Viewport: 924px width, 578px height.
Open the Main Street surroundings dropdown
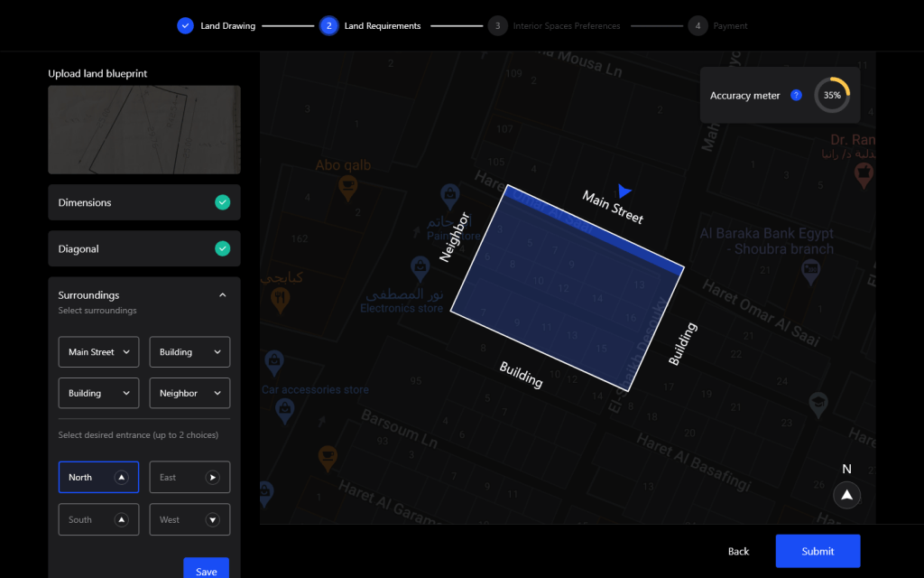click(x=98, y=352)
